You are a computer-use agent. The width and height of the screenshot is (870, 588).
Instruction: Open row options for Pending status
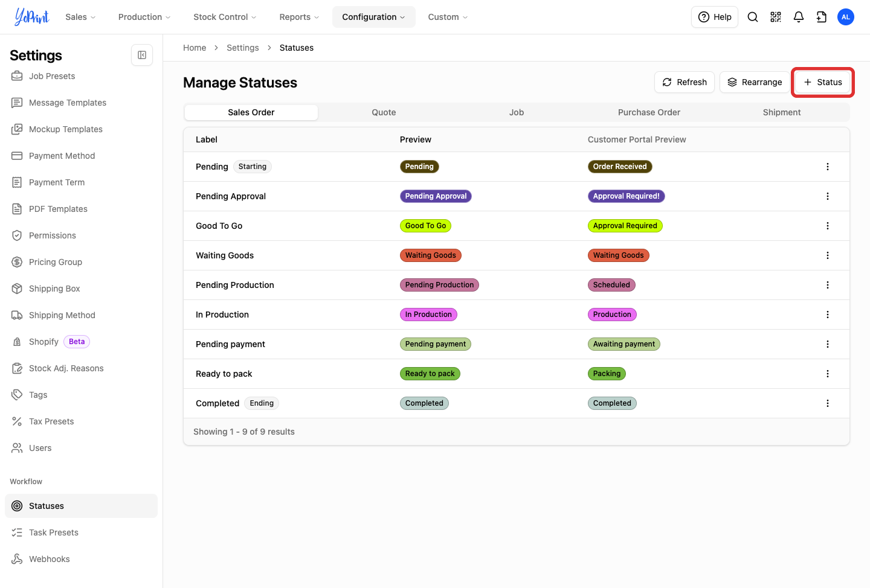pos(828,167)
